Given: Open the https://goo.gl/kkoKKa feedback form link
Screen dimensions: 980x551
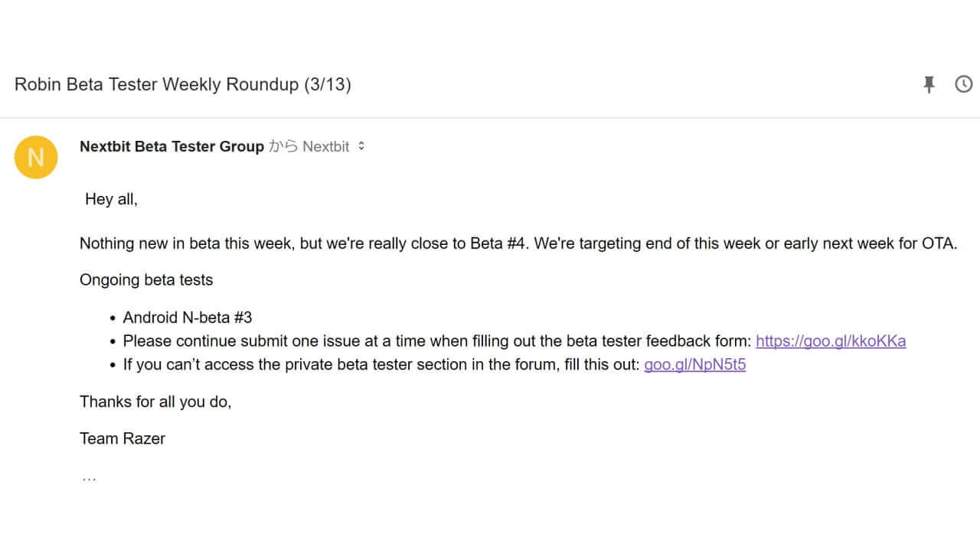Looking at the screenshot, I should click(x=831, y=341).
